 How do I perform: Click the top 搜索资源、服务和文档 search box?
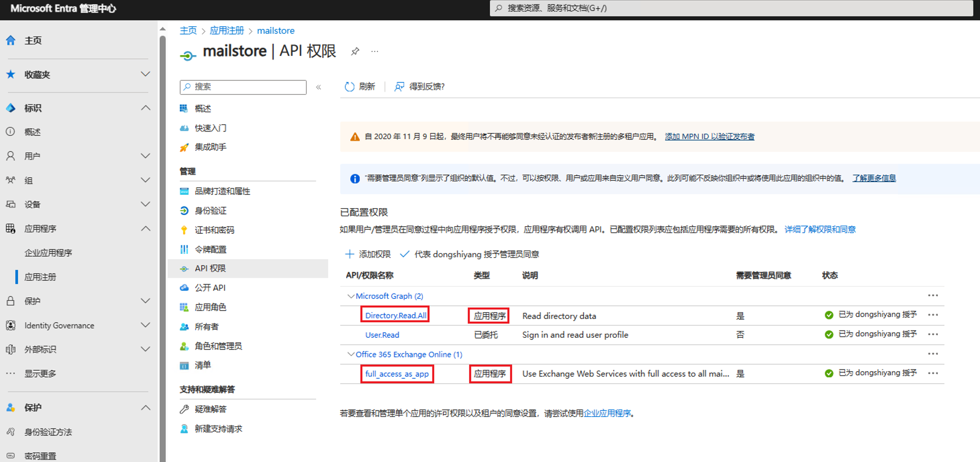[x=731, y=8]
